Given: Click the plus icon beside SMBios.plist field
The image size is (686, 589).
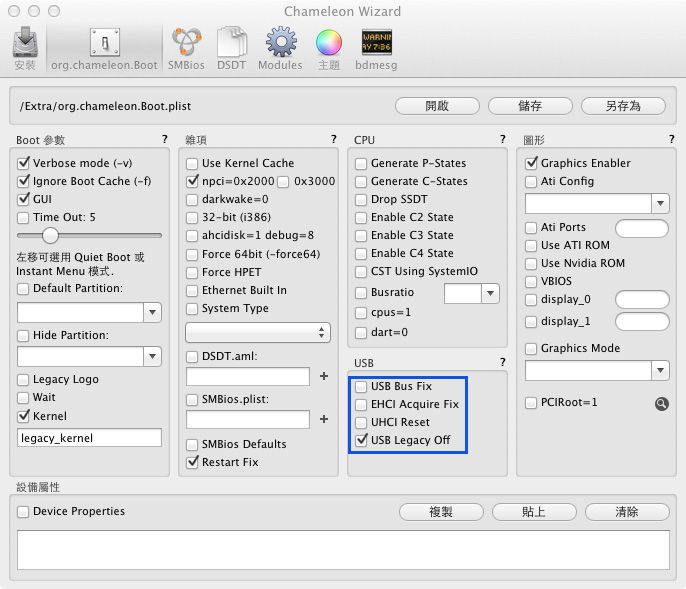Looking at the screenshot, I should tap(324, 419).
